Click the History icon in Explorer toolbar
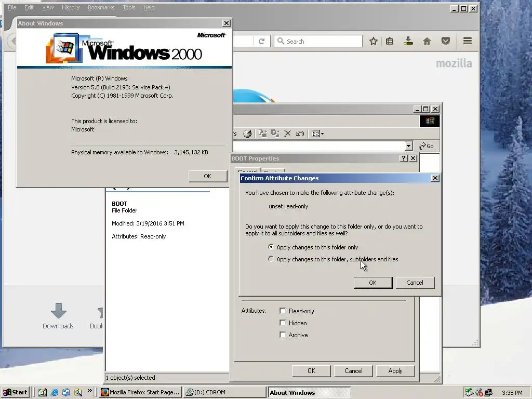Image resolution: width=532 pixels, height=399 pixels. coord(247,134)
